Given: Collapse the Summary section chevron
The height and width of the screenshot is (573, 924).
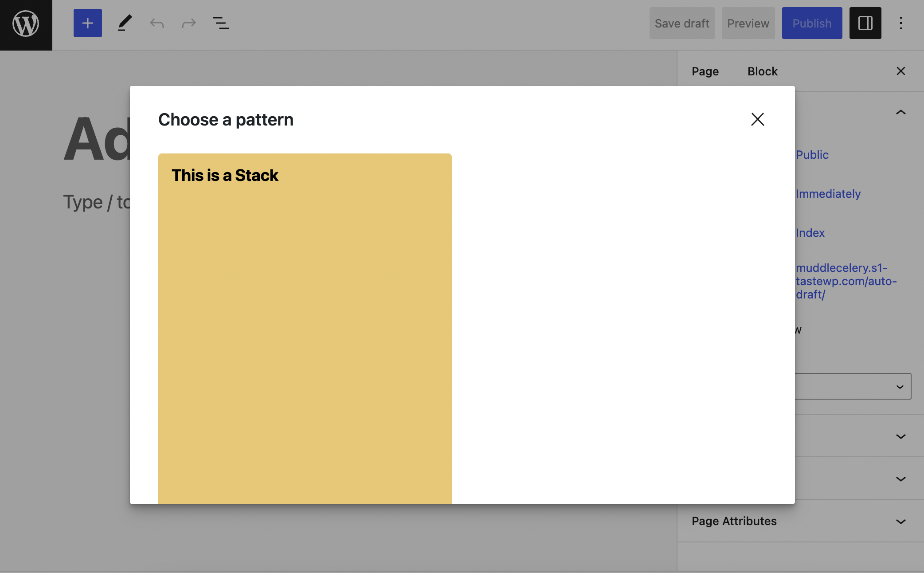Looking at the screenshot, I should (900, 112).
